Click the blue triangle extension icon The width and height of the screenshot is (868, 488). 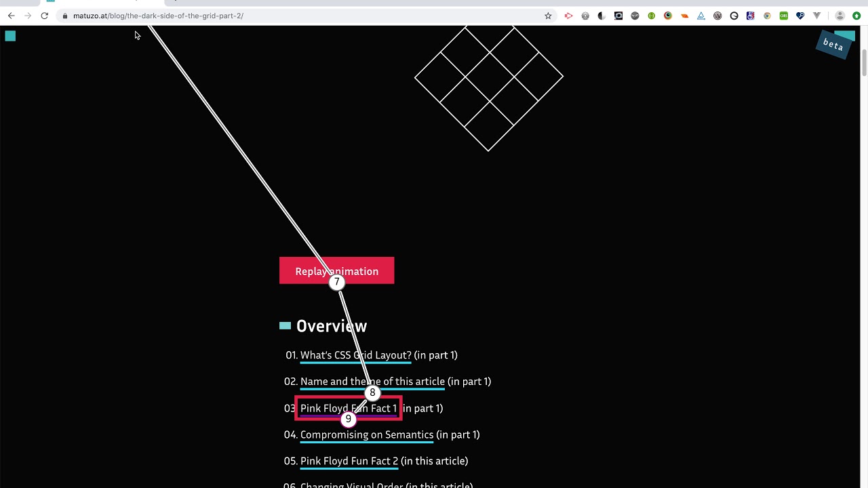pyautogui.click(x=701, y=16)
